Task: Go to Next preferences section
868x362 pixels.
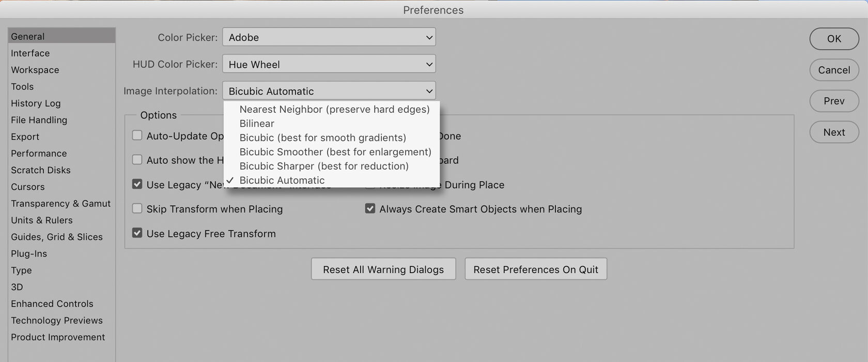Action: (x=834, y=132)
